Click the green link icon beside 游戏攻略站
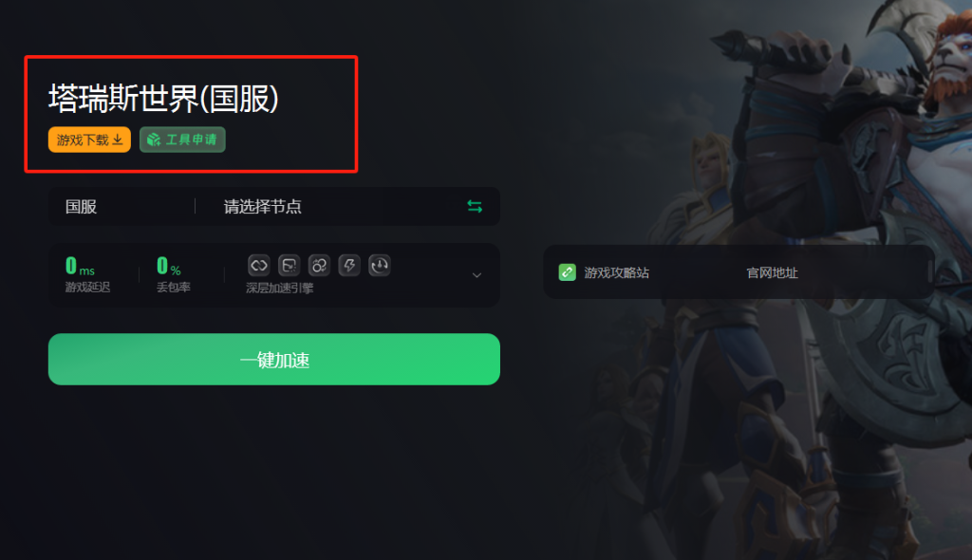Screen dimensions: 972x560 coord(568,272)
